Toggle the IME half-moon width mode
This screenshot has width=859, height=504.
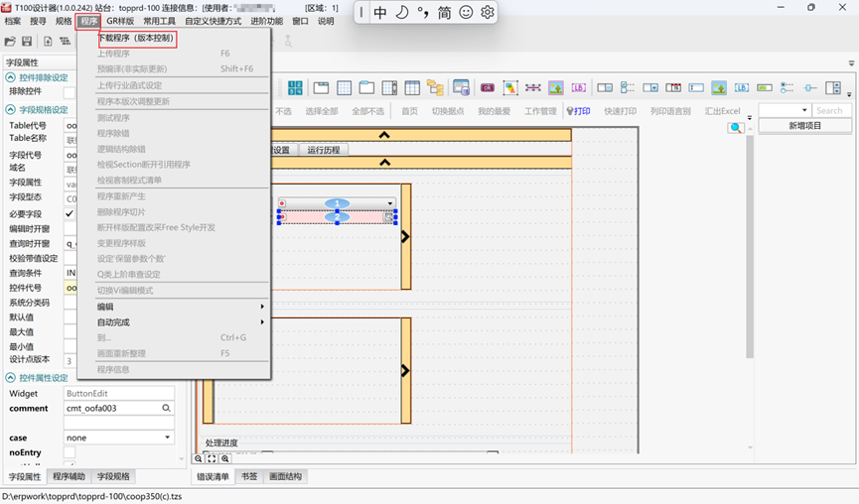pyautogui.click(x=401, y=12)
